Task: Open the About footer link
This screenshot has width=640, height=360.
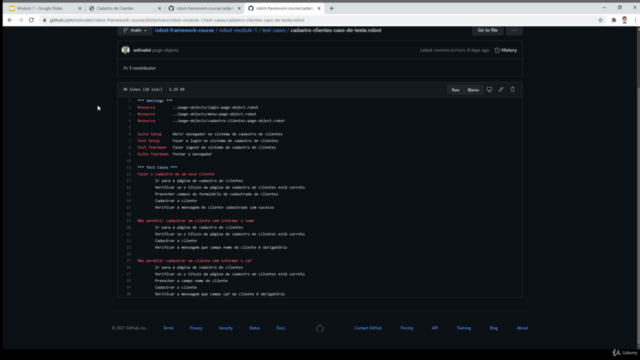Action: [522, 328]
